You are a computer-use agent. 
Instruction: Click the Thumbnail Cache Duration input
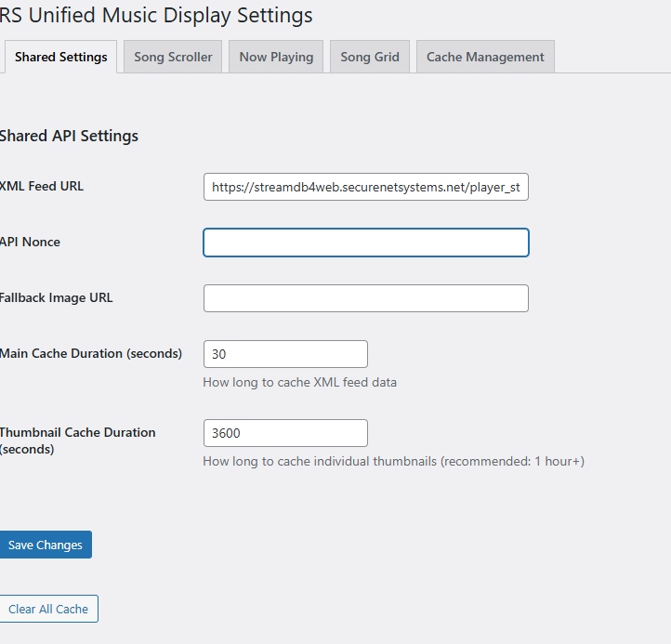285,433
